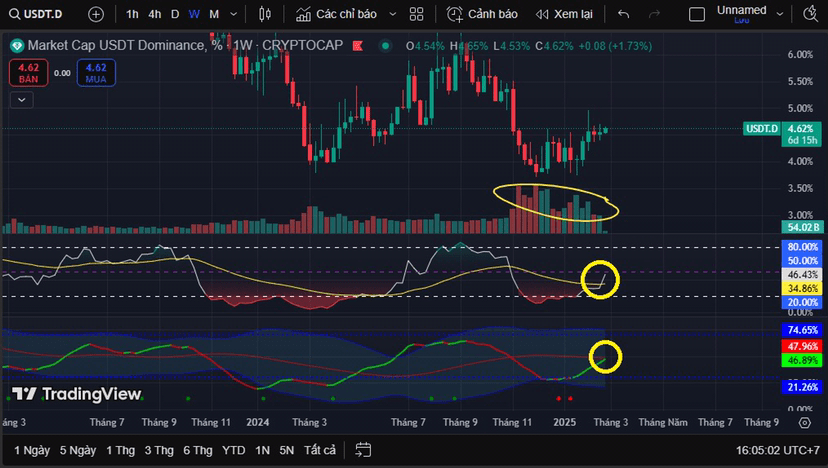The image size is (828, 468).
Task: Select the D daily timeframe
Action: pyautogui.click(x=175, y=14)
